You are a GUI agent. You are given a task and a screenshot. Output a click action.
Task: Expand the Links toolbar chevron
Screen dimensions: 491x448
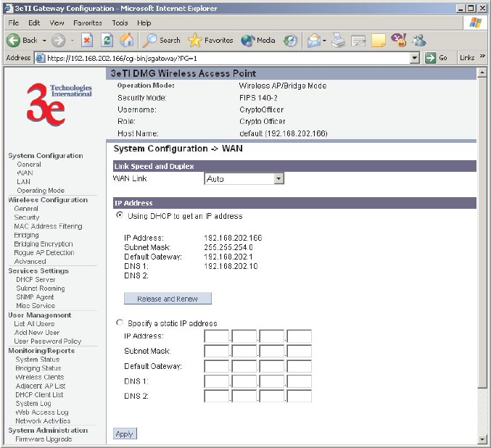click(482, 57)
